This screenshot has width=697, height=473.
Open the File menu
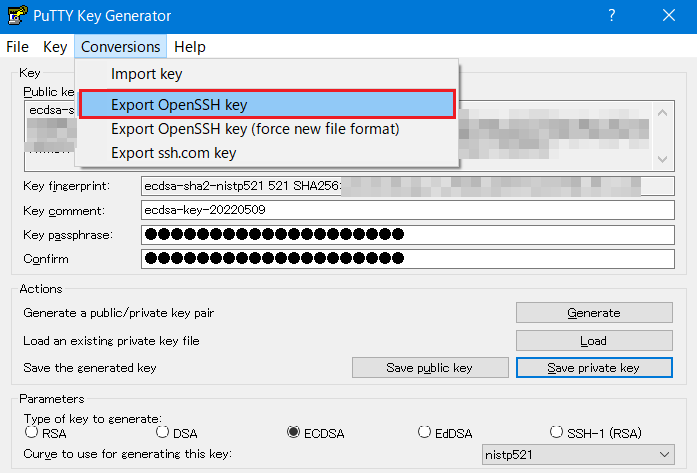click(18, 47)
